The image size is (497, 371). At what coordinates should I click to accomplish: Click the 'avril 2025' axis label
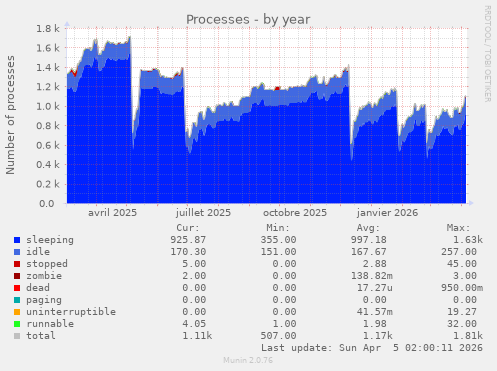tap(112, 213)
